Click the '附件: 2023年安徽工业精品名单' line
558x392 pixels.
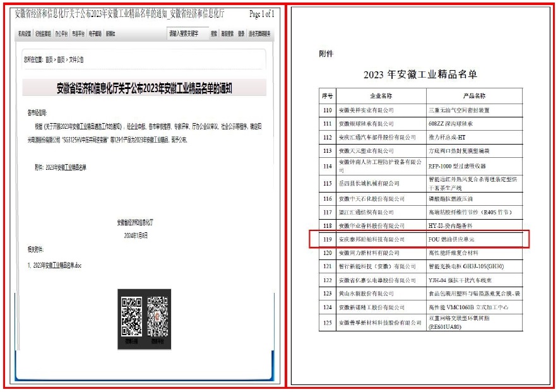coord(60,167)
